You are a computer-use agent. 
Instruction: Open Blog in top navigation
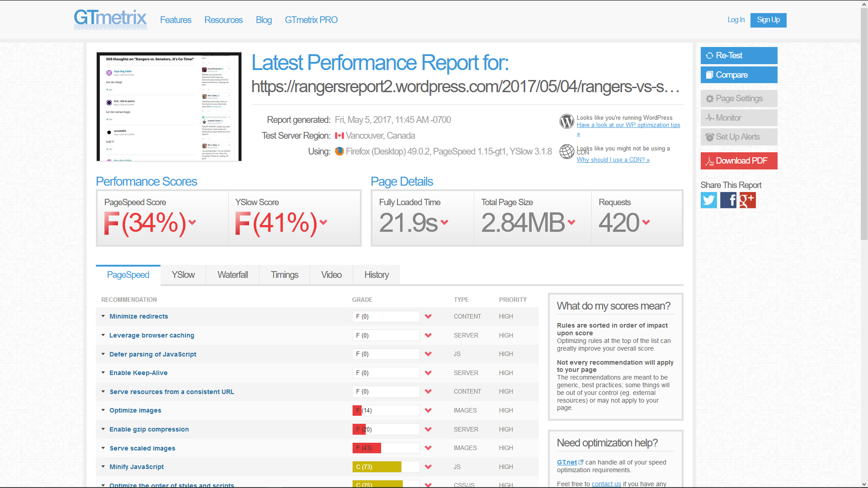(264, 20)
